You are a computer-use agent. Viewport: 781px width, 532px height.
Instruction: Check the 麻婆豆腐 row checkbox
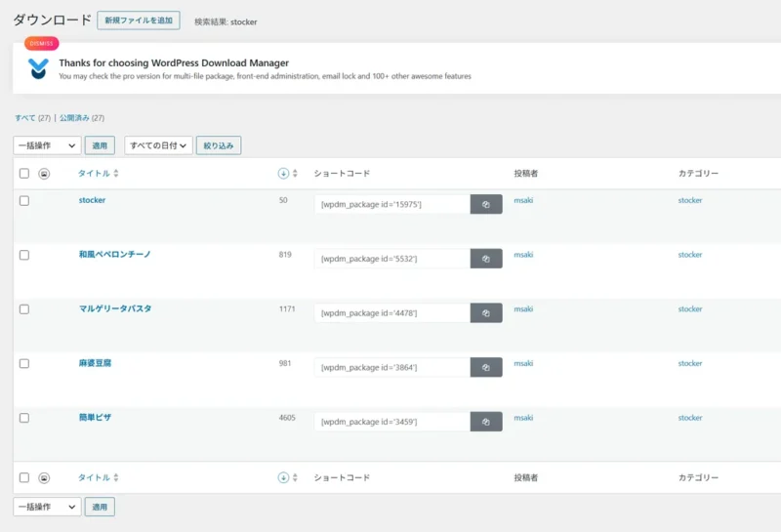[23, 364]
